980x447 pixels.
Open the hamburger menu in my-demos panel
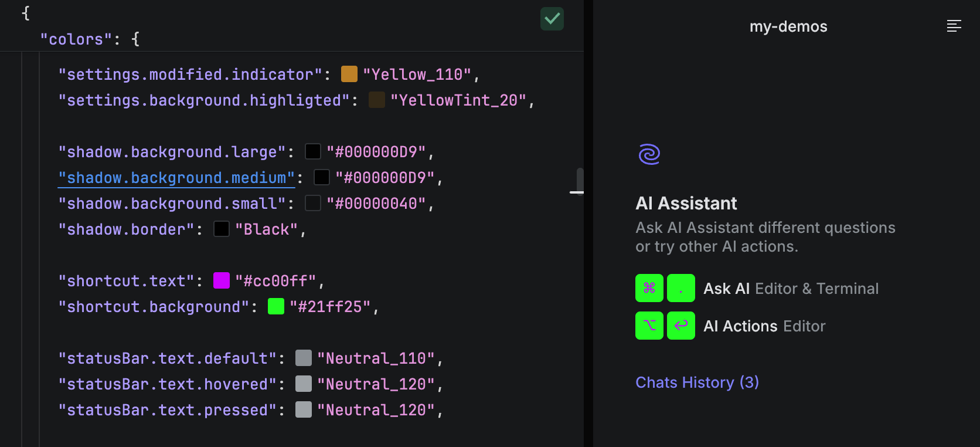pyautogui.click(x=954, y=26)
